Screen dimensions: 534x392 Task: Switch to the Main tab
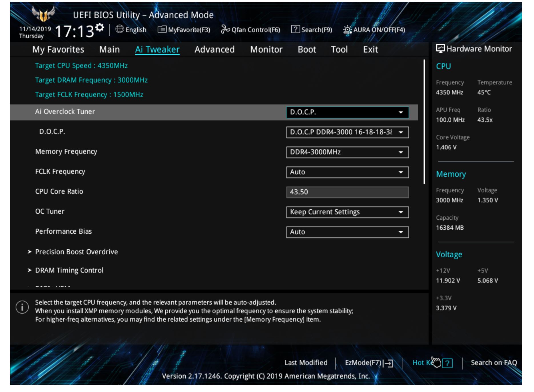point(109,49)
